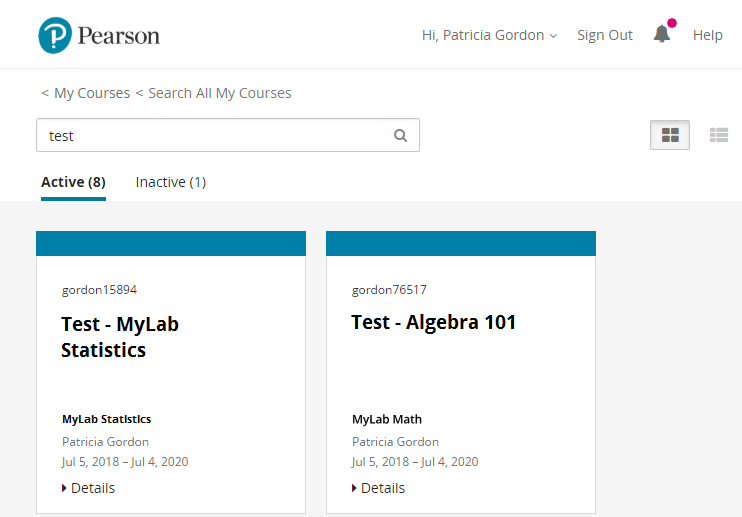Switch to list view
The height and width of the screenshot is (517, 742).
[x=718, y=135]
